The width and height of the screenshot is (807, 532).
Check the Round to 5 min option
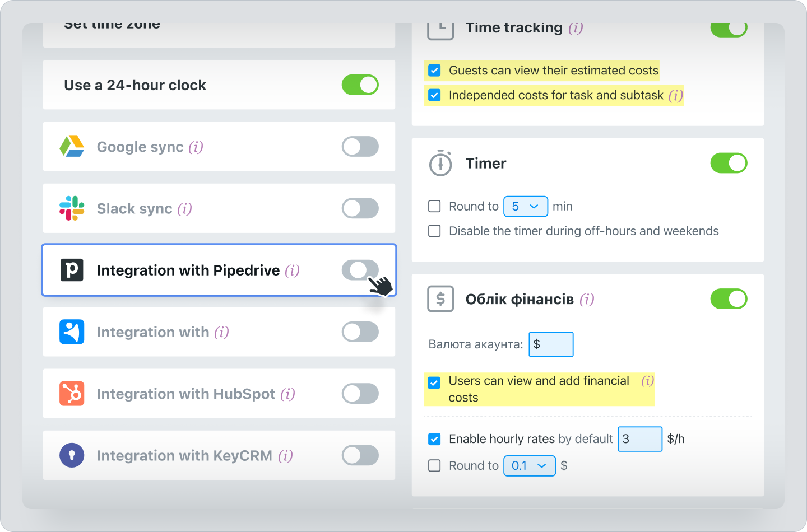434,206
